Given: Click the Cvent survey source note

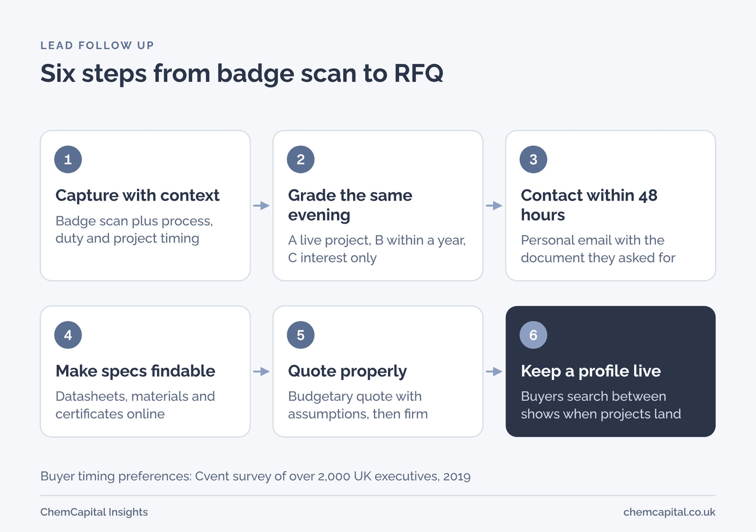Looking at the screenshot, I should click(x=255, y=476).
